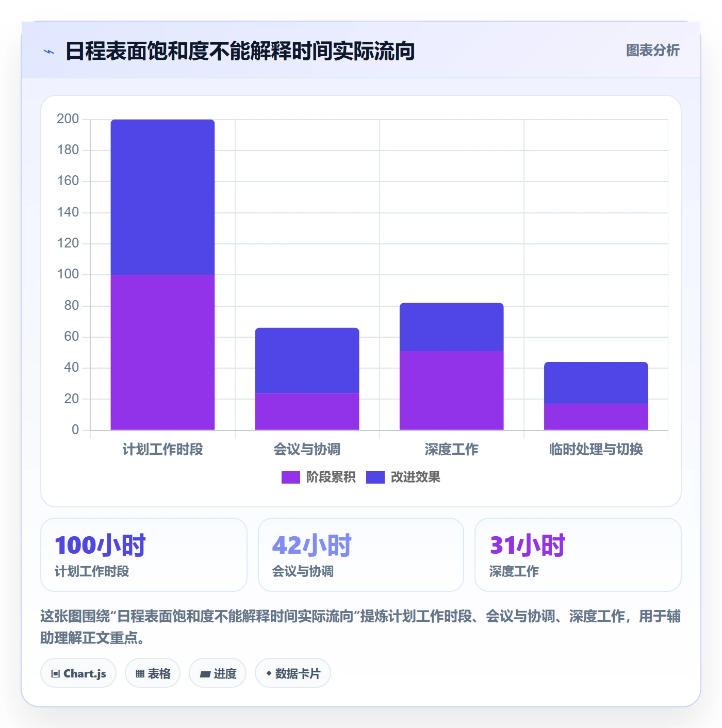
Task: Click the 临时处理与切换 x-axis label
Action: click(596, 450)
